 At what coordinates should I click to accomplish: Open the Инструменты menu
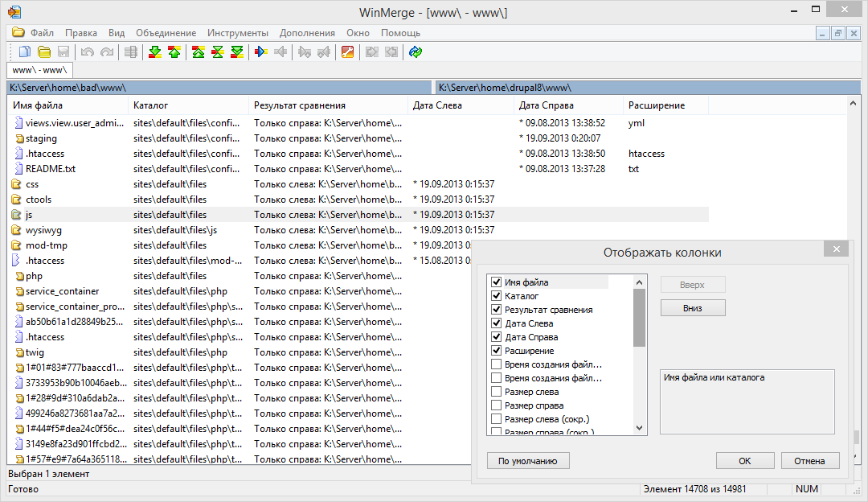point(237,33)
